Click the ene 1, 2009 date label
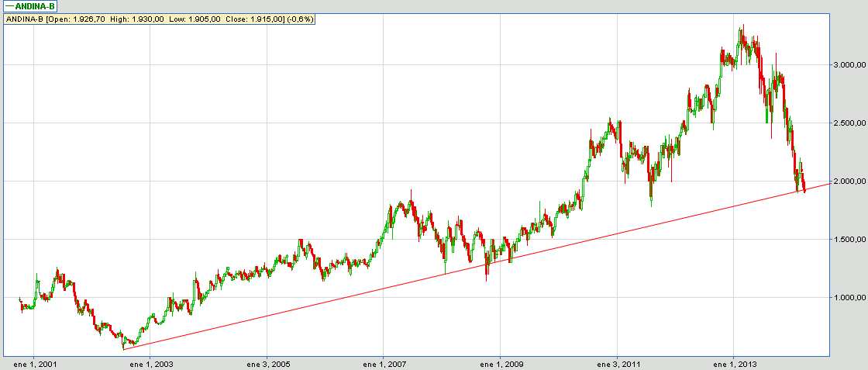This screenshot has width=868, height=370. [x=500, y=365]
